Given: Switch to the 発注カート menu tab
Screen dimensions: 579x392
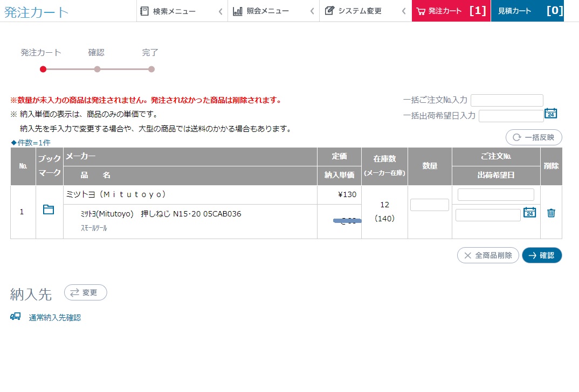Looking at the screenshot, I should coord(446,10).
